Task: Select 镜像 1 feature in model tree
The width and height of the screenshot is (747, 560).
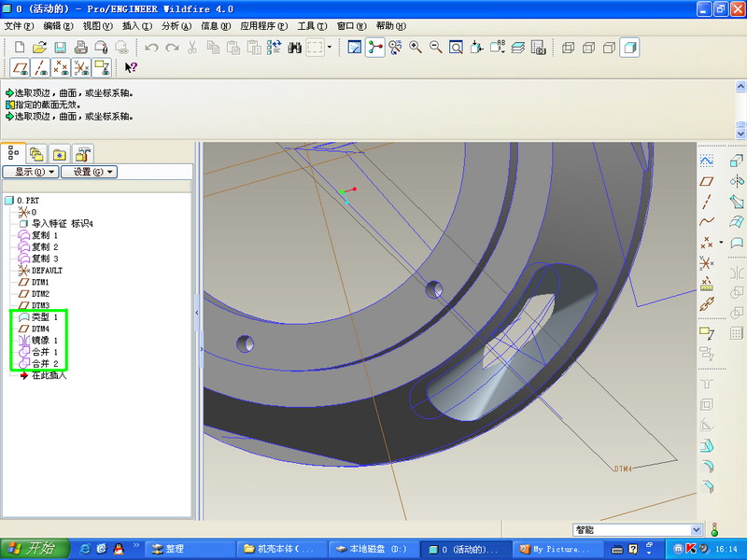Action: (x=44, y=341)
